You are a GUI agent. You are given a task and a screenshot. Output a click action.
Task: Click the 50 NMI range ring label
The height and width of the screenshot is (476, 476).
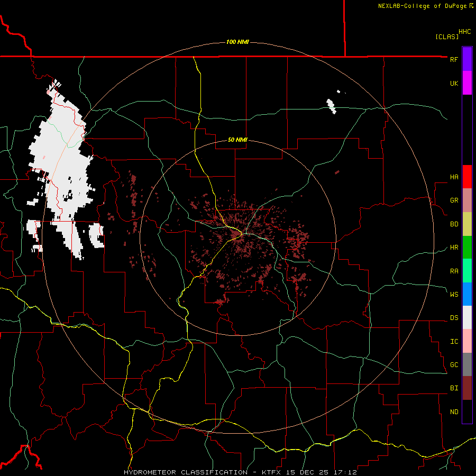coord(237,140)
